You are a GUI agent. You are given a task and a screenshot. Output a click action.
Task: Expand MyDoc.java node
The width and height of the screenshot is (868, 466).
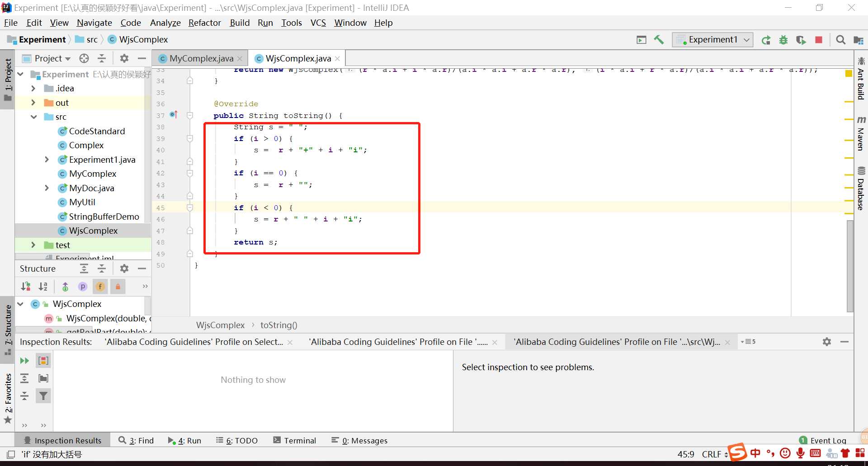(x=47, y=188)
